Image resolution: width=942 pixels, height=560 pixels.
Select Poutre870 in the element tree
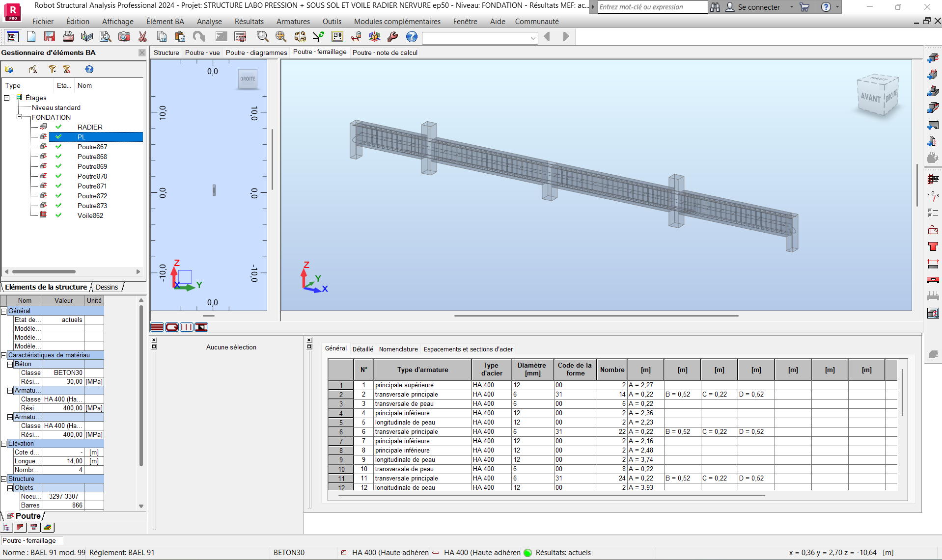(x=92, y=176)
